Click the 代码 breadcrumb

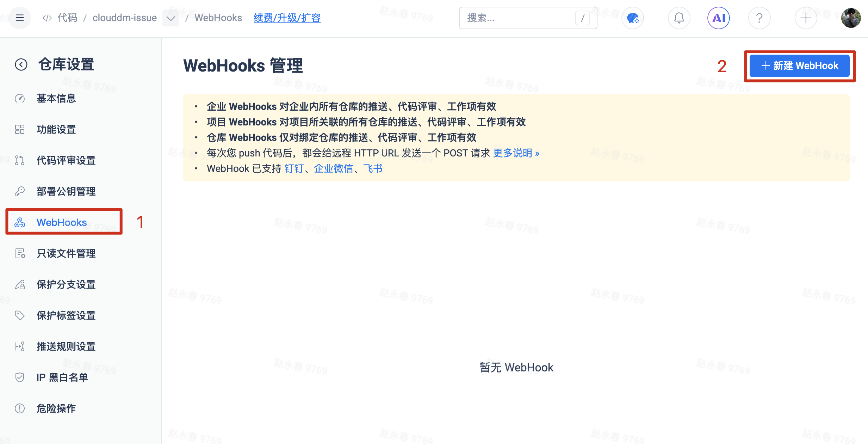pos(67,18)
